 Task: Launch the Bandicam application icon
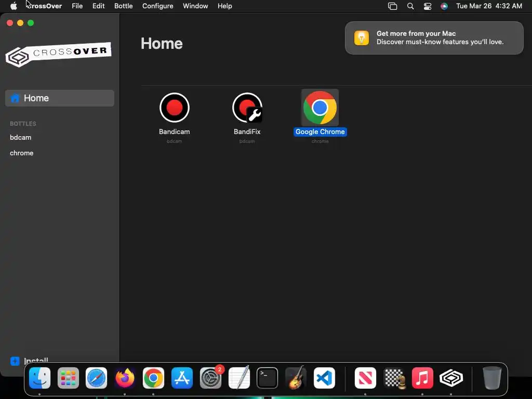pyautogui.click(x=175, y=108)
